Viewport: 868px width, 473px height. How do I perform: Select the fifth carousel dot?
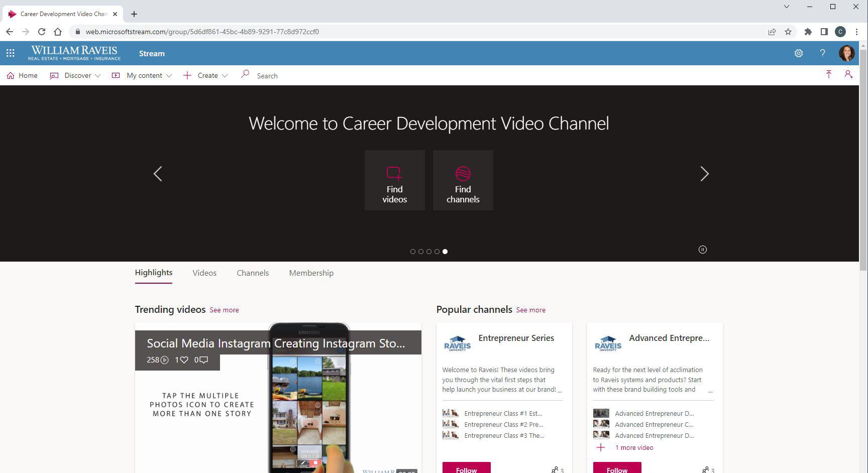pos(445,252)
